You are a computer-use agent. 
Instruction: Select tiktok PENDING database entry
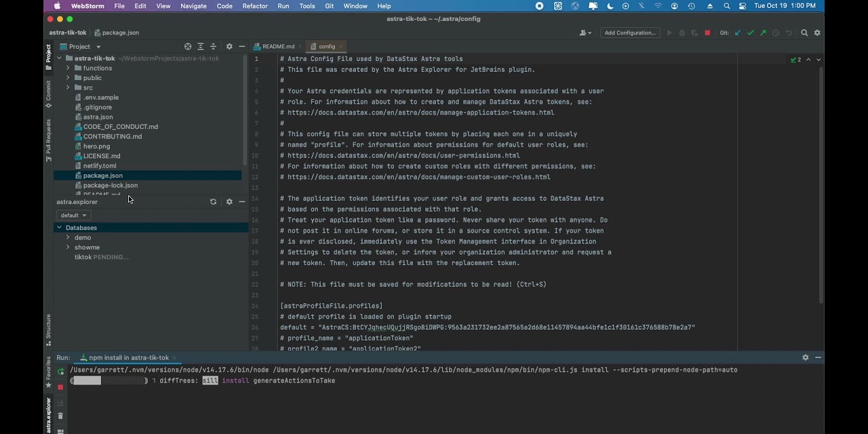(101, 257)
